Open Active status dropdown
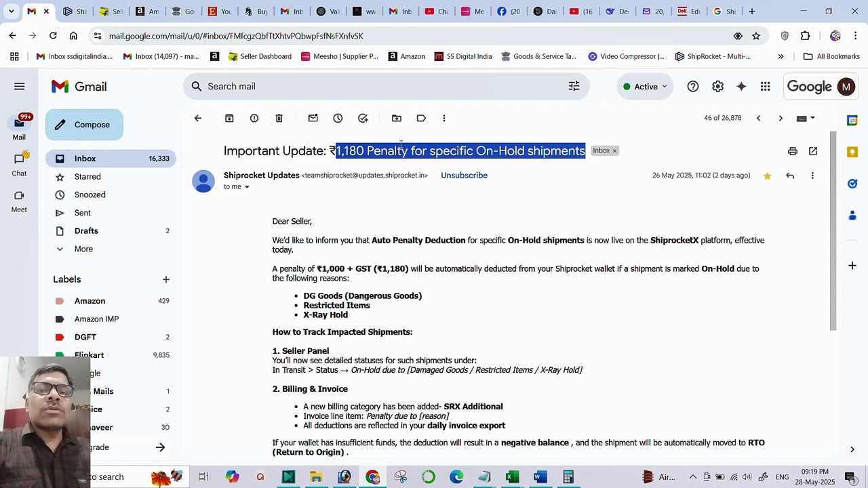Viewport: 868px width, 488px height. point(645,86)
